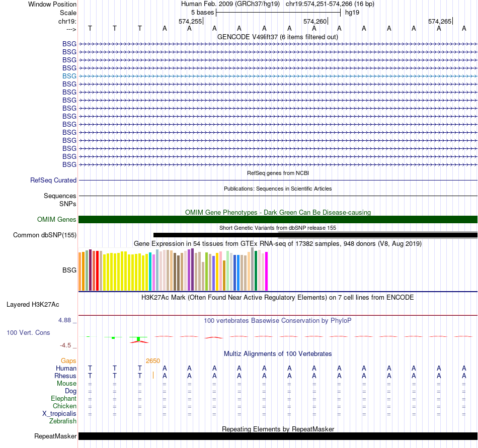Viewport: 478px width, 448px height.
Task: Click the 'chr19:' ruler label
Action: [67, 21]
